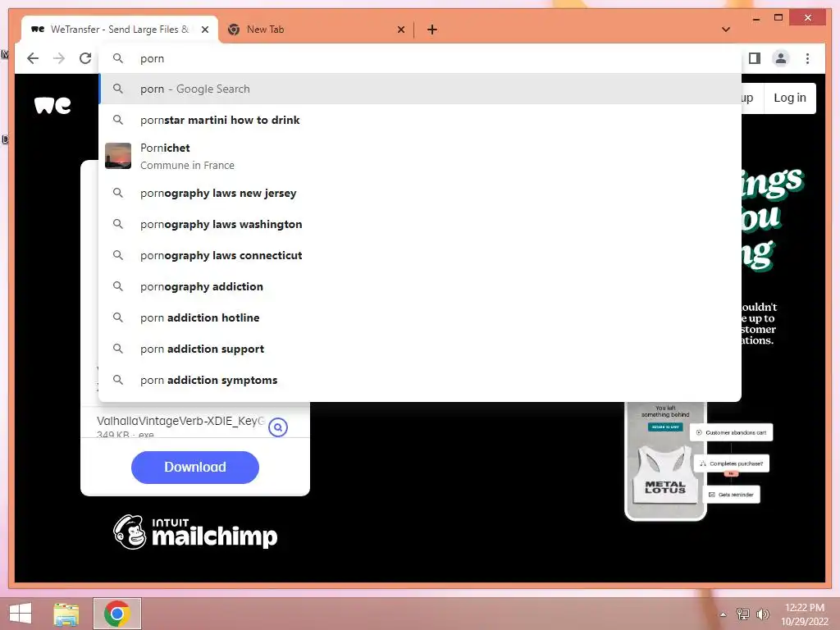Click the Metal Lotus phone ad image

tap(665, 461)
